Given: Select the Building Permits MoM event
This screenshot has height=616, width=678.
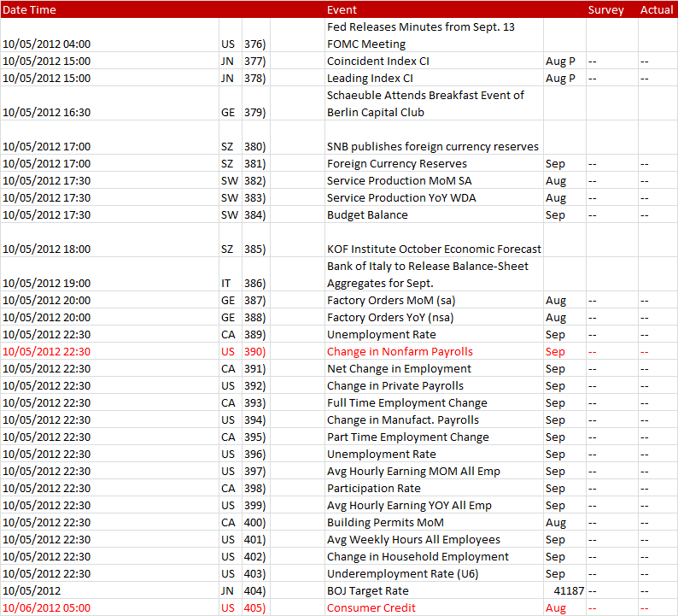Looking at the screenshot, I should pos(385,523).
